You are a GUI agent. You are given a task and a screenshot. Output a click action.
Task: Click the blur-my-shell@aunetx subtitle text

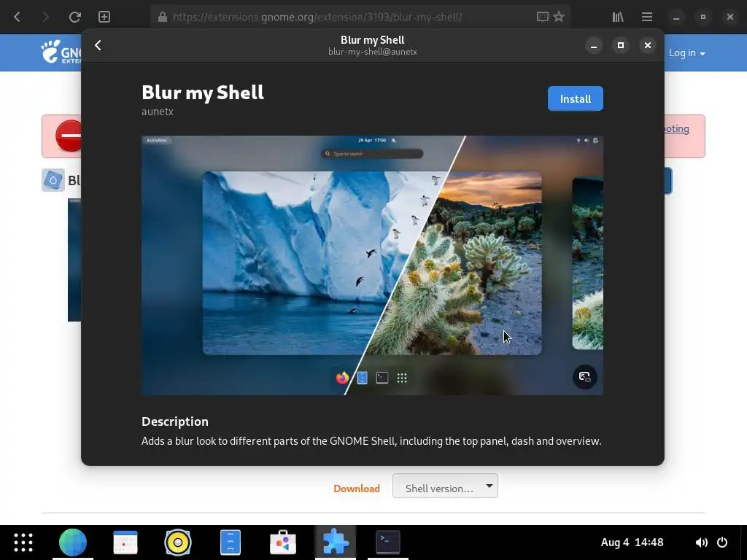373,52
